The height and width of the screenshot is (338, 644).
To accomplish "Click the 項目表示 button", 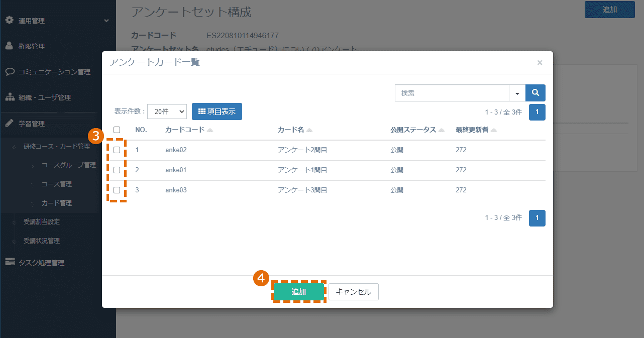I will [x=217, y=111].
